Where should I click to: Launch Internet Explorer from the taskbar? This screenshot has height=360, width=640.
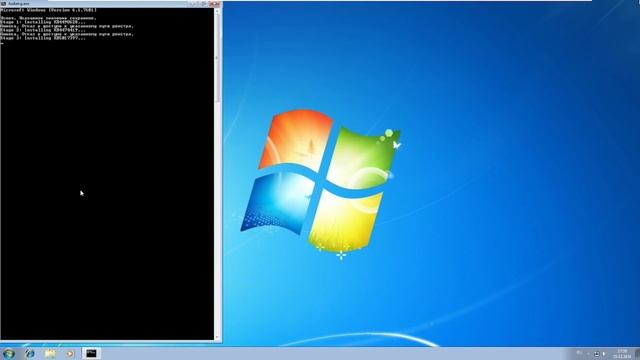(30, 353)
